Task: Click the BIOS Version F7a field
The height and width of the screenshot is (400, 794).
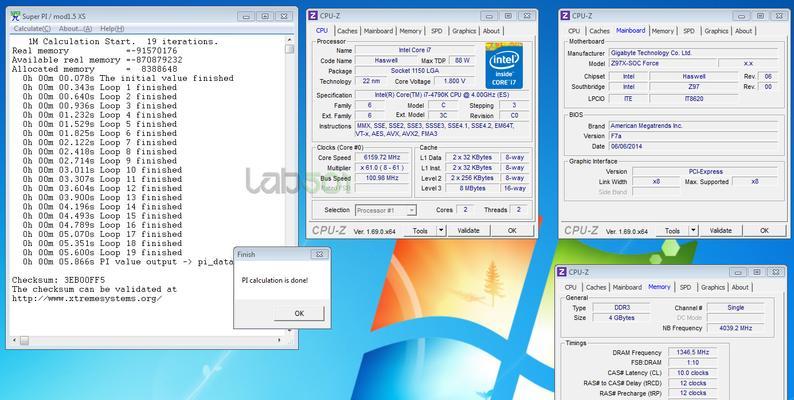Action: tap(693, 136)
